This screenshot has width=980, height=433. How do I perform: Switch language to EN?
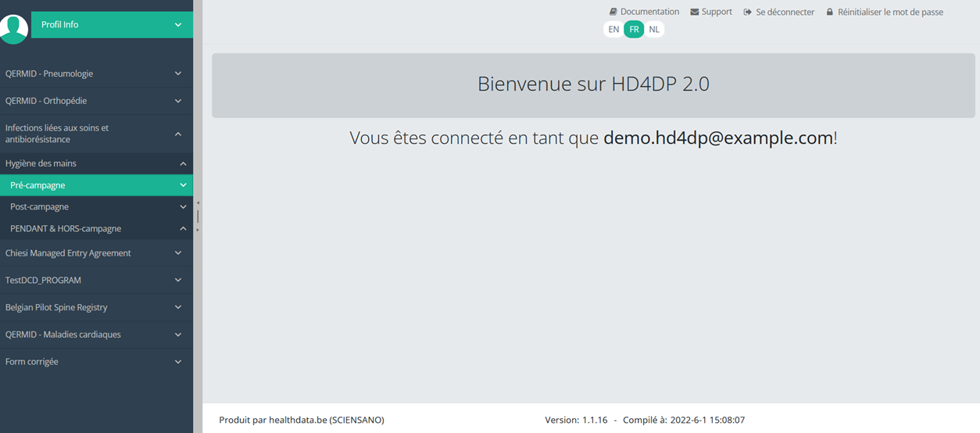pos(613,30)
